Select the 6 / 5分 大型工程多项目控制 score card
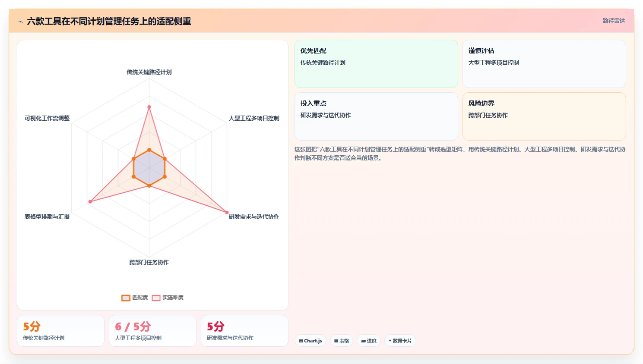Image resolution: width=643 pixels, height=364 pixels. point(152,331)
